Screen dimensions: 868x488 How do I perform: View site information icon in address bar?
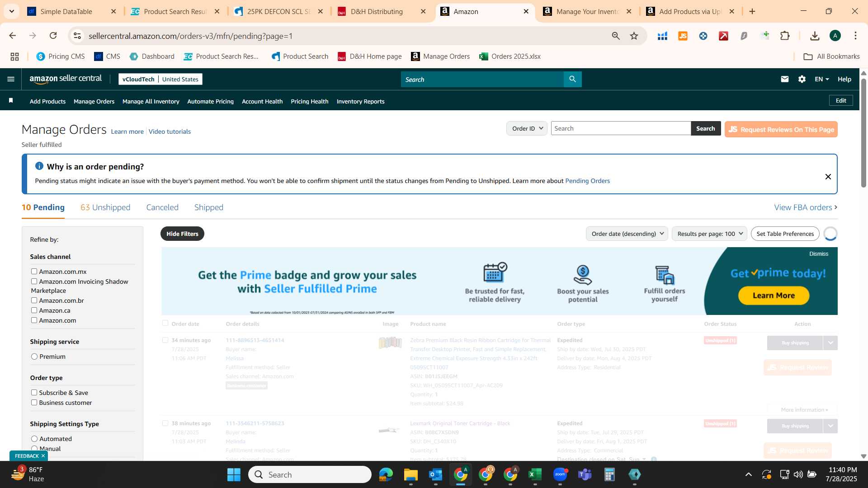click(77, 36)
